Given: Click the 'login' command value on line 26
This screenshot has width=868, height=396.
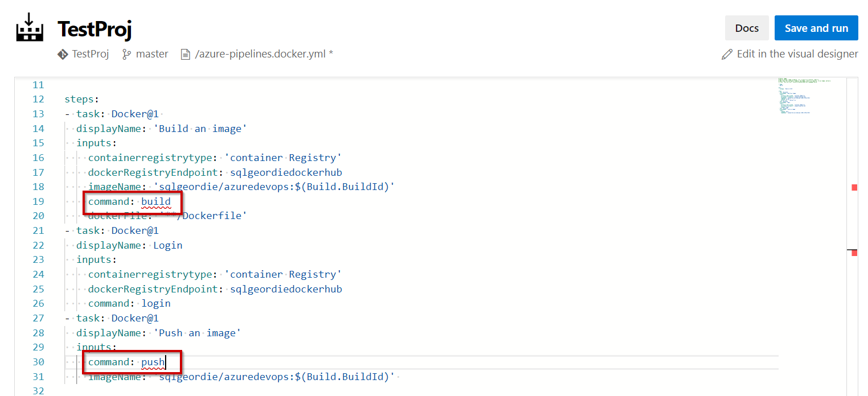Looking at the screenshot, I should 156,303.
